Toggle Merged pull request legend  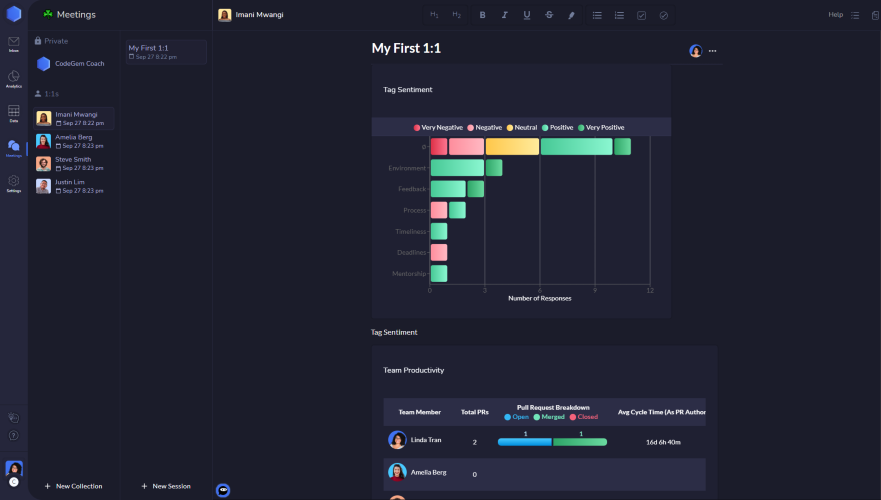[549, 417]
